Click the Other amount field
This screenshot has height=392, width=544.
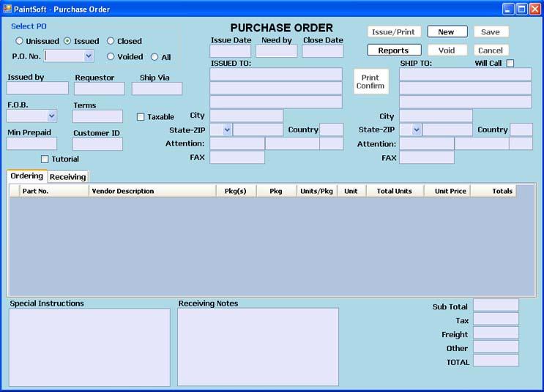pos(496,347)
